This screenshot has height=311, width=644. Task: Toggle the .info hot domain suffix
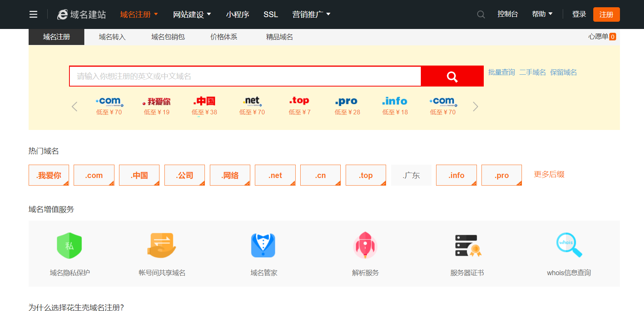(456, 175)
